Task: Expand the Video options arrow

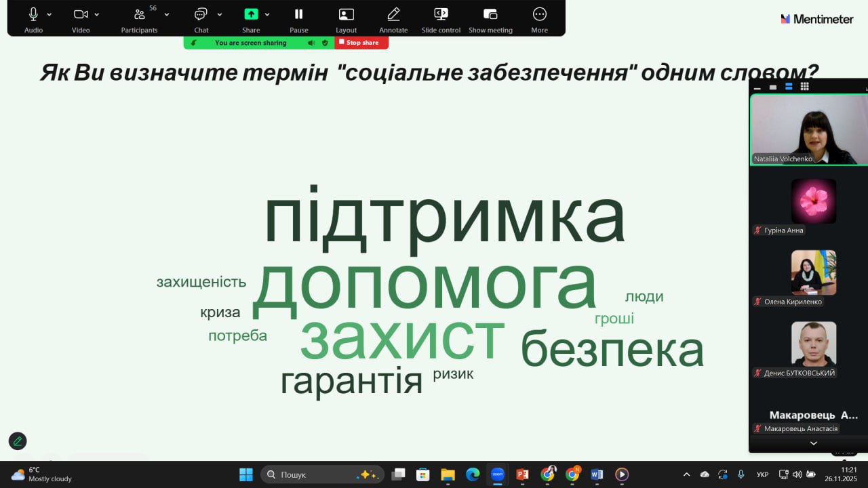Action: (x=97, y=14)
